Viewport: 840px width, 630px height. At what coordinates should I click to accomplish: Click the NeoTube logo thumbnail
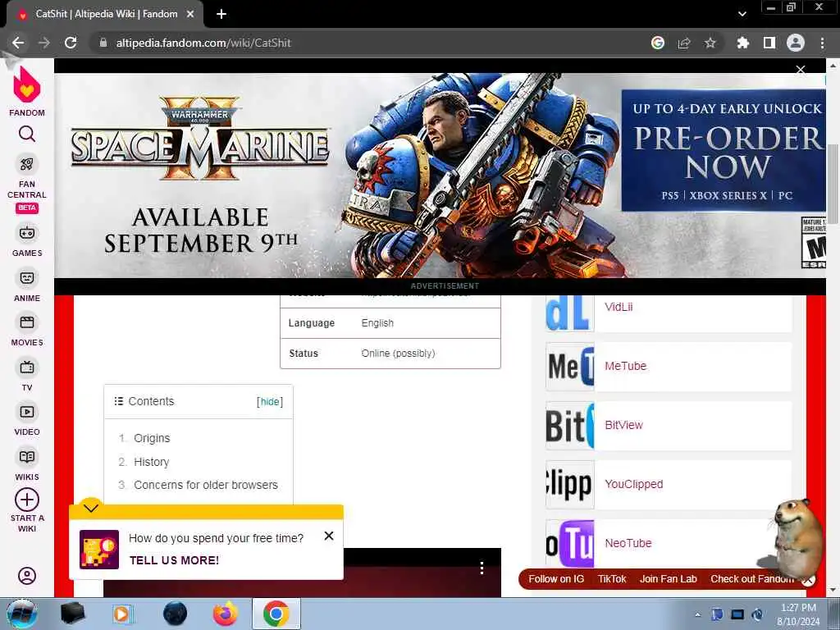(x=570, y=543)
